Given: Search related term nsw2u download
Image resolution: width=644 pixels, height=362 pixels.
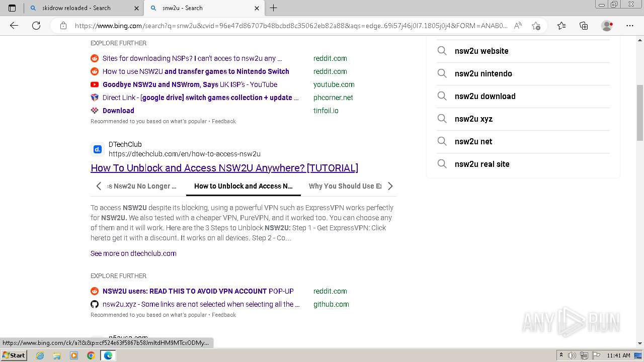Looking at the screenshot, I should [x=485, y=96].
